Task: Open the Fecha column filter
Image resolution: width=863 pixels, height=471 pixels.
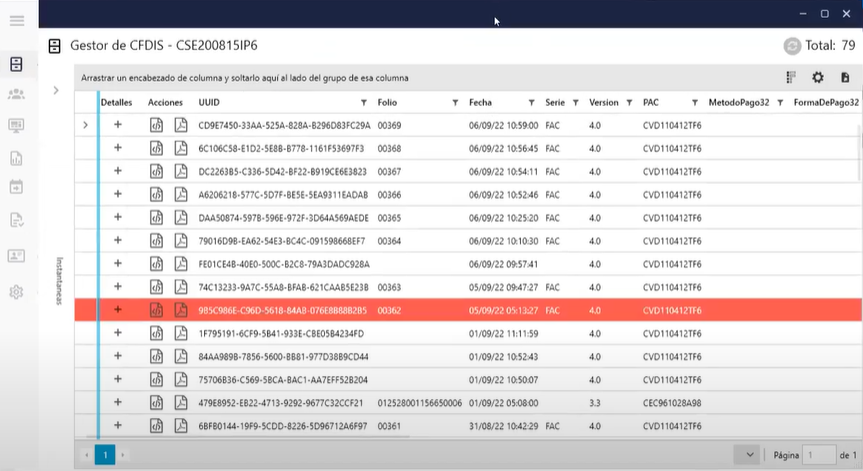Action: (532, 103)
